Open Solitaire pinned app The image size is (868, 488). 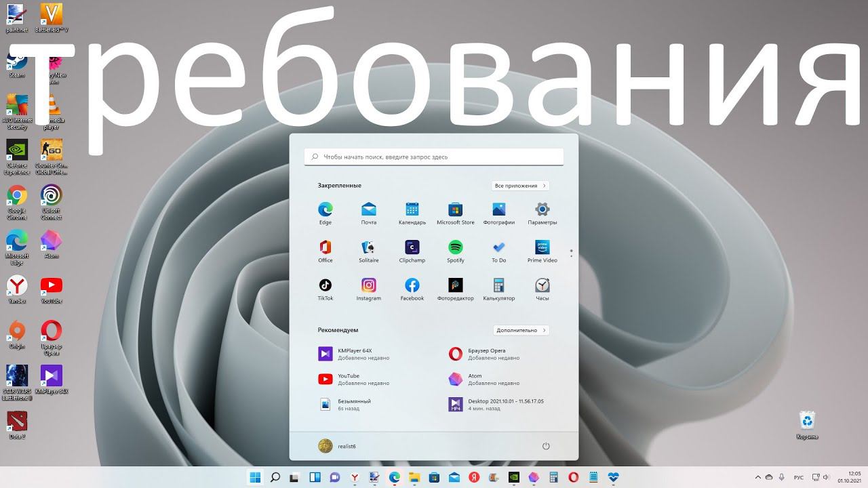point(368,251)
